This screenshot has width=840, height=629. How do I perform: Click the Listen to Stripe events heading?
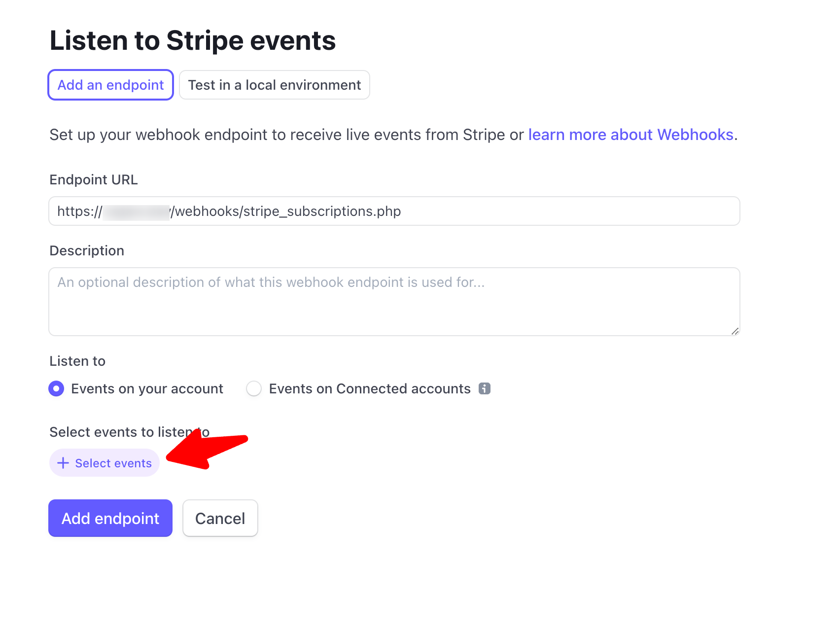[x=193, y=40]
